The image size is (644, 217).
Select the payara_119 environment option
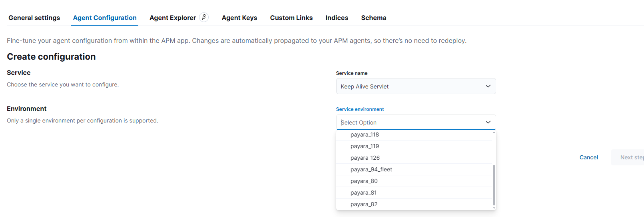pos(365,146)
